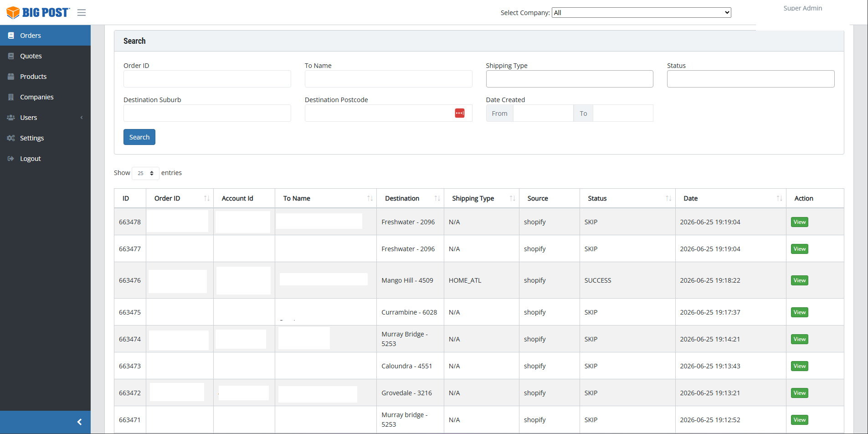The height and width of the screenshot is (434, 868).
Task: Open Status filter field
Action: point(750,79)
